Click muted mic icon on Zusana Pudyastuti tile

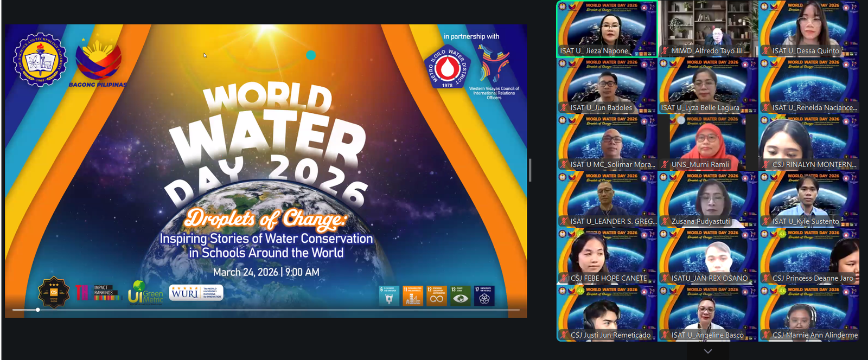pos(665,222)
